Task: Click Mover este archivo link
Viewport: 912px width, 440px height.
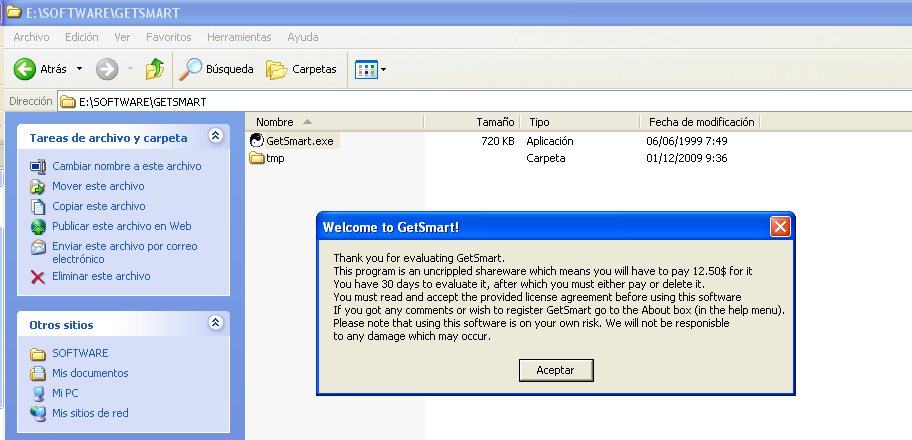Action: click(x=98, y=186)
